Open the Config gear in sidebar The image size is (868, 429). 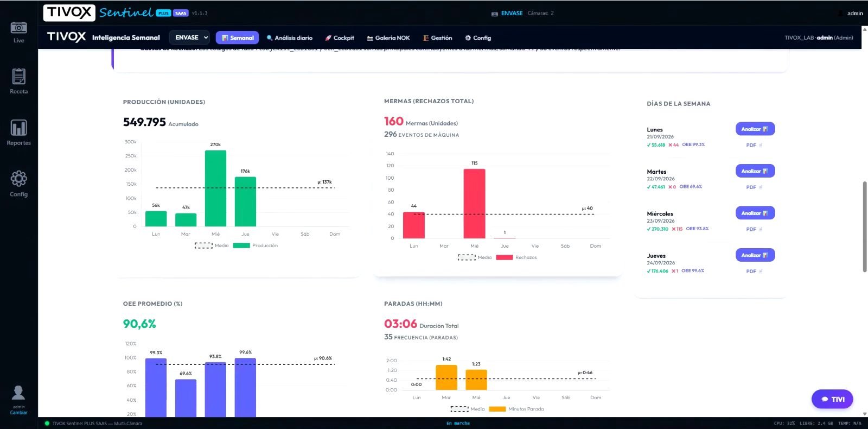tap(18, 179)
